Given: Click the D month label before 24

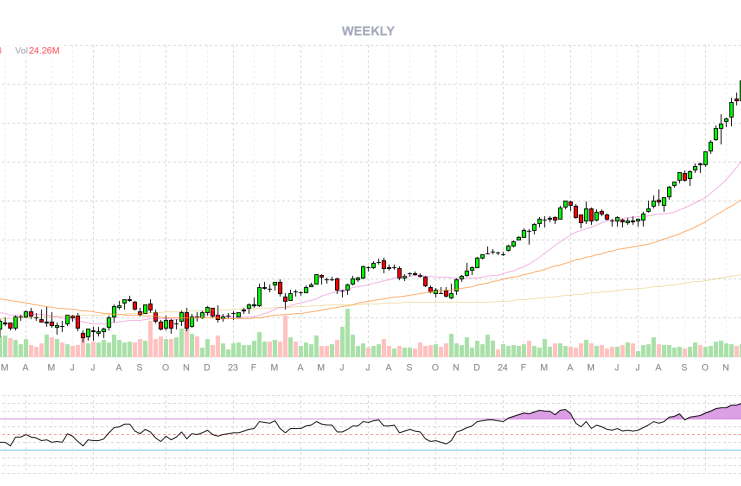Looking at the screenshot, I should pyautogui.click(x=476, y=368).
